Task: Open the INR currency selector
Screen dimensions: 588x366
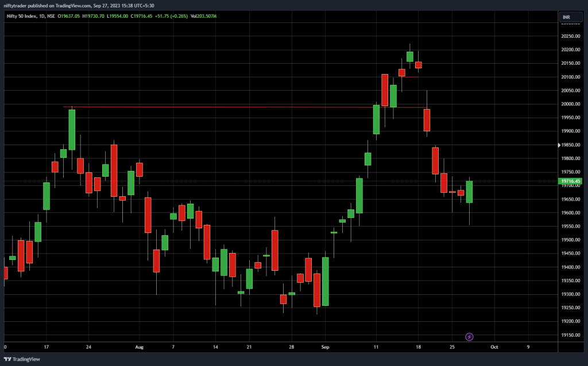Action: (571, 17)
